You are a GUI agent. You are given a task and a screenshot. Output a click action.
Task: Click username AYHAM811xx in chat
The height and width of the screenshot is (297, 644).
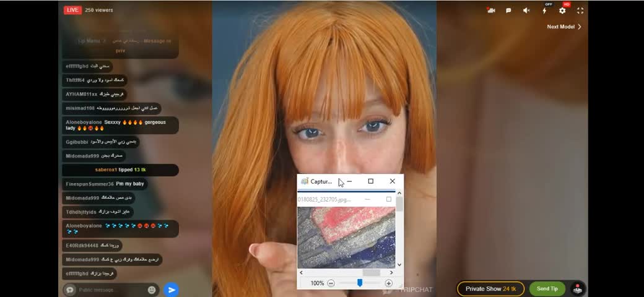[81, 94]
